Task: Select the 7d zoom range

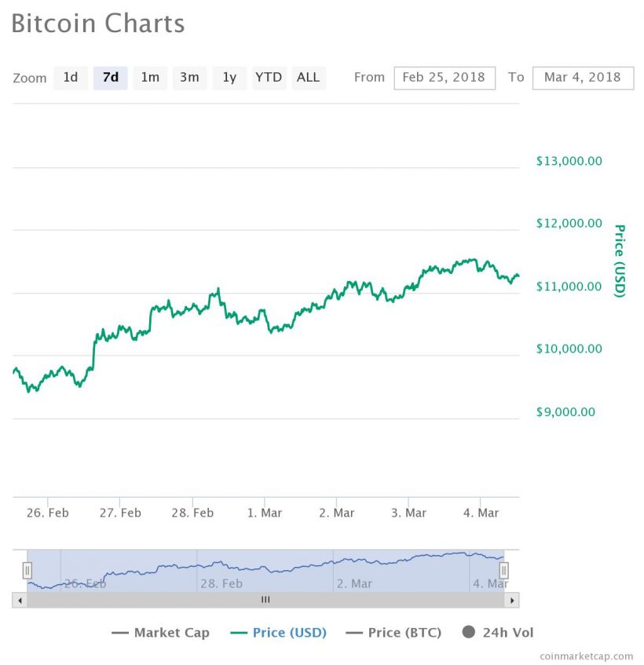Action: 111,78
